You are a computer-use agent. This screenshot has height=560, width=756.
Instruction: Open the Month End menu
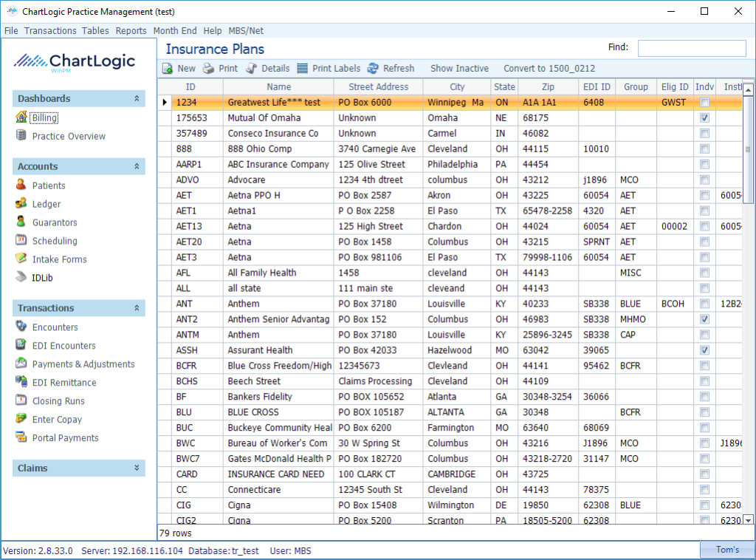(x=175, y=31)
